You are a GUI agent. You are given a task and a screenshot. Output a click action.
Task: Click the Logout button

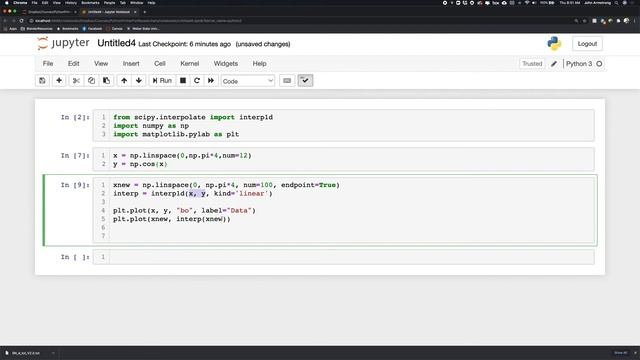pyautogui.click(x=587, y=44)
